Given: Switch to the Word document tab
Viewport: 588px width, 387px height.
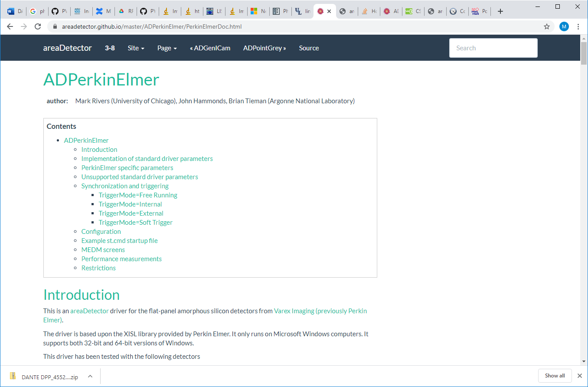Looking at the screenshot, I should [x=16, y=12].
